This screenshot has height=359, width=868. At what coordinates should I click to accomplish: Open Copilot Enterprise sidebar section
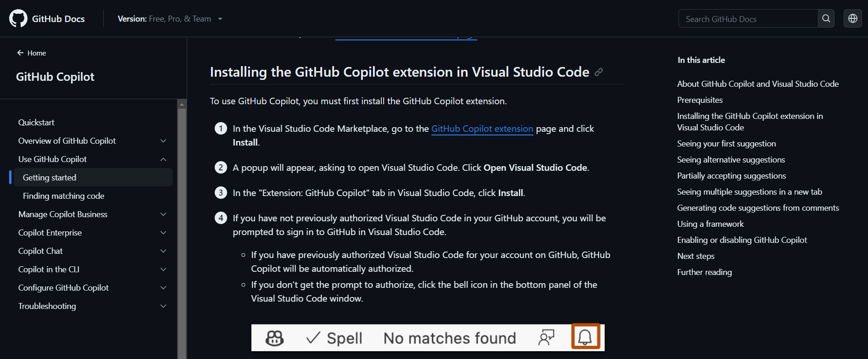click(x=50, y=233)
